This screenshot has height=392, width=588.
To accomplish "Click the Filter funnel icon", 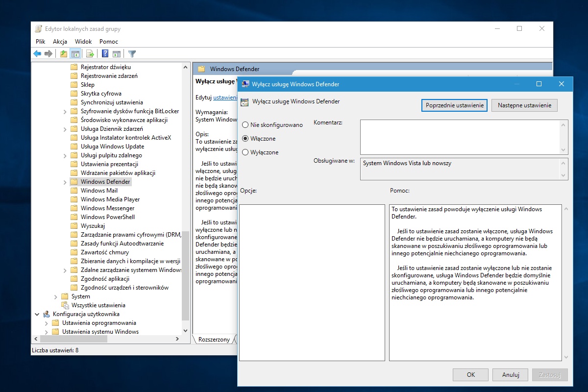I will pos(132,54).
